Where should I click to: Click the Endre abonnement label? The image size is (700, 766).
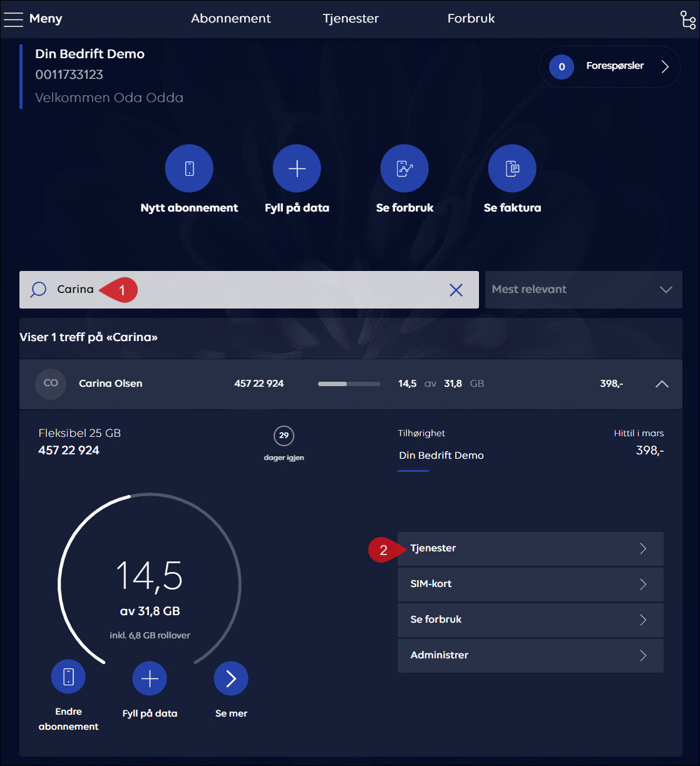click(68, 719)
